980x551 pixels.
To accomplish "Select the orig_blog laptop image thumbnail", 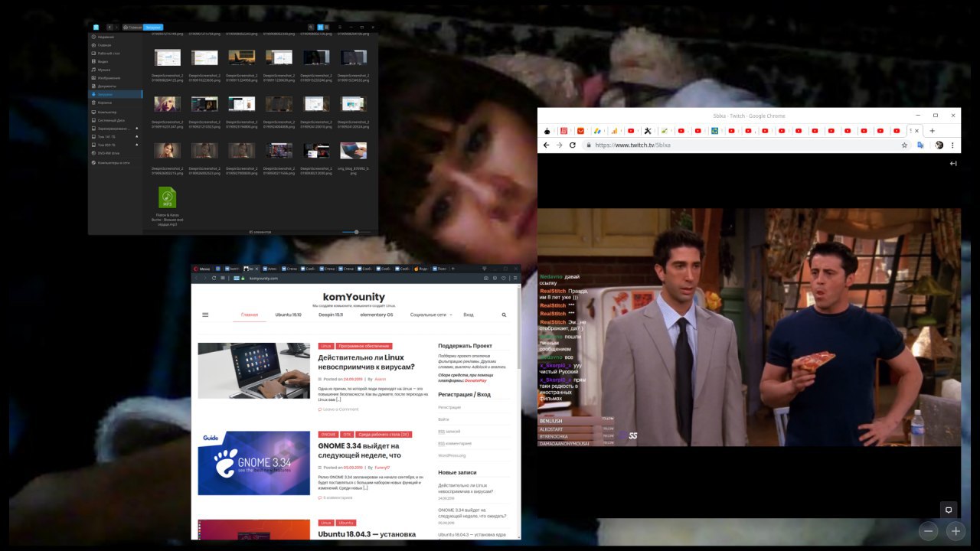I will point(353,150).
